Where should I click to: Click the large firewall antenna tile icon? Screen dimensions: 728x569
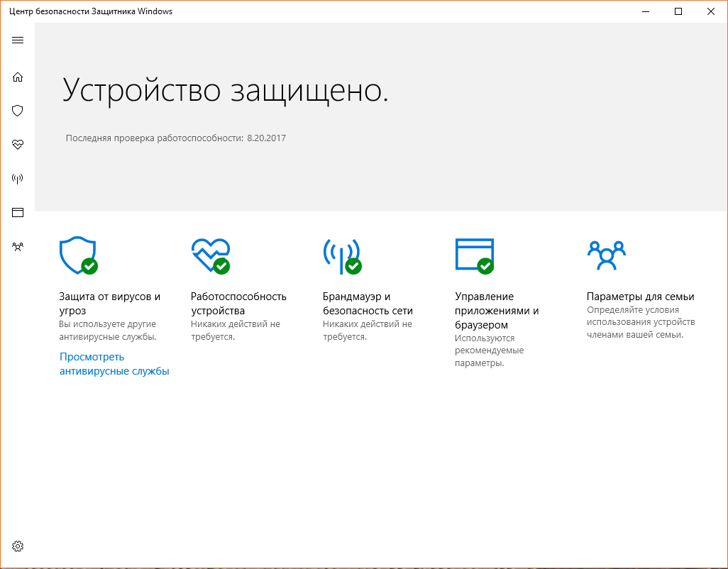click(x=341, y=255)
